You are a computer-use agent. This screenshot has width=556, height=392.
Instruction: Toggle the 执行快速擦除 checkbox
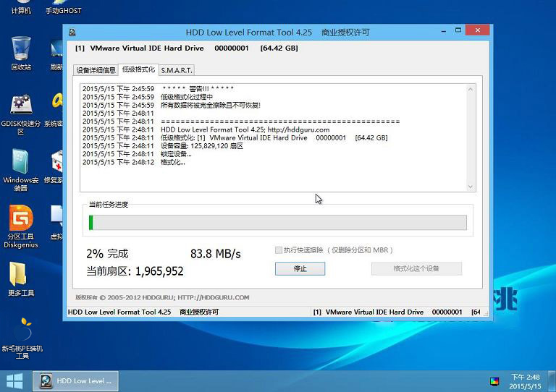pos(278,250)
